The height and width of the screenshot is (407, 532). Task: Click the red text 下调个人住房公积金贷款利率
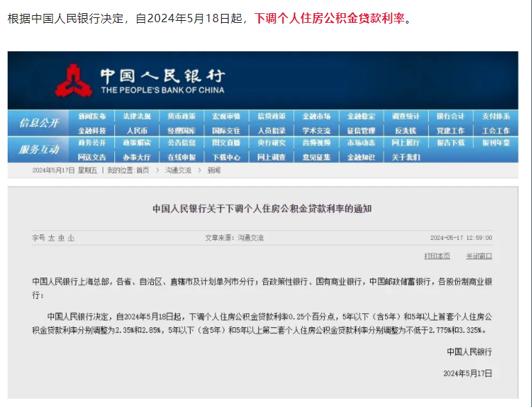330,18
